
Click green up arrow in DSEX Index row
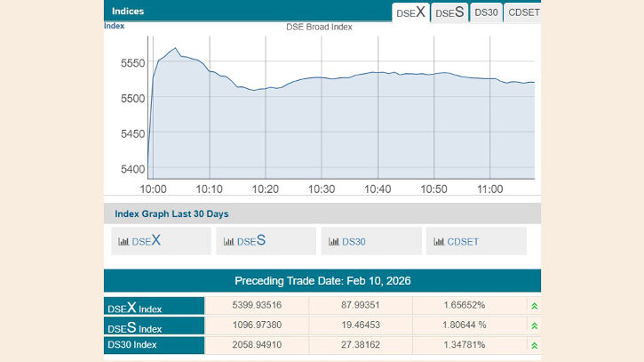point(533,306)
